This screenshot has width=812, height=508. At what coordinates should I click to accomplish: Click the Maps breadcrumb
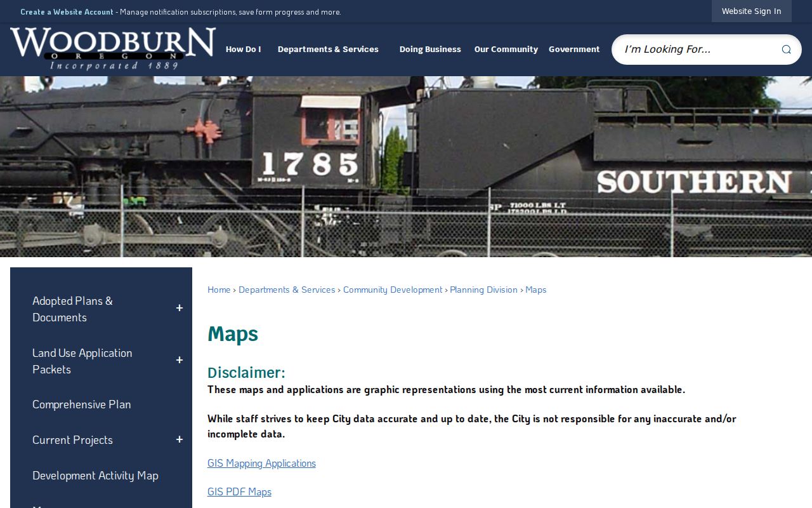pyautogui.click(x=536, y=290)
